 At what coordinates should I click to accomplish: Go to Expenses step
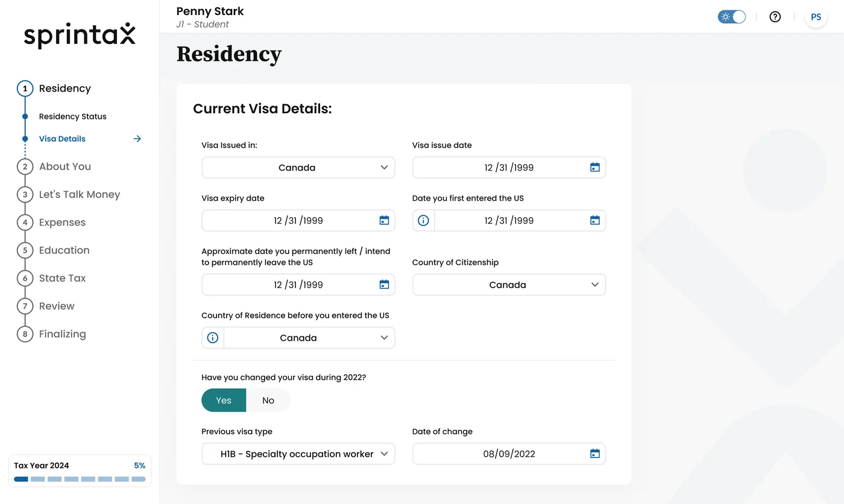tap(63, 222)
